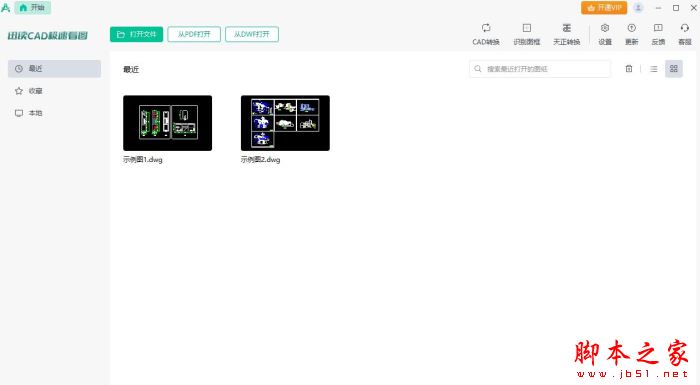Image resolution: width=700 pixels, height=385 pixels.
Task: Click the green 打开文件 button
Action: (137, 34)
